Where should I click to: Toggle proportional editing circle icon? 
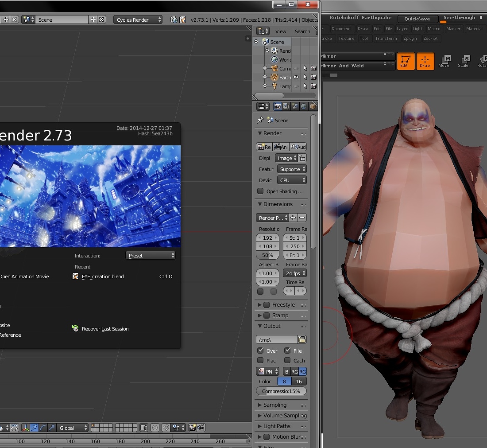point(155,428)
